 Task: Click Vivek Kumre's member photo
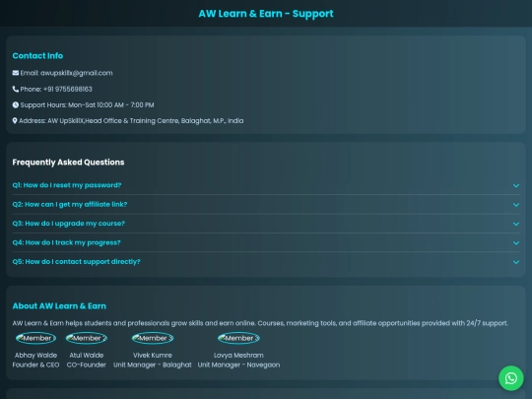(x=153, y=338)
